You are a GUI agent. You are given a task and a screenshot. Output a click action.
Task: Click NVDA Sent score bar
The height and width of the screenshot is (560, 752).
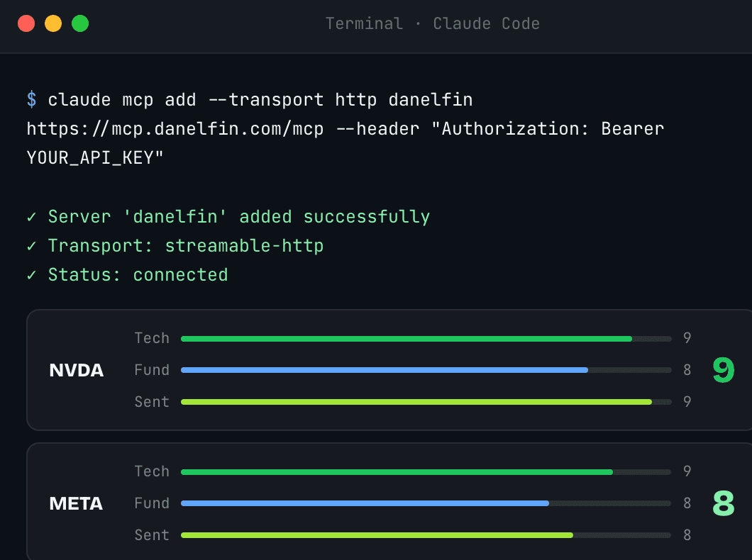(x=426, y=402)
